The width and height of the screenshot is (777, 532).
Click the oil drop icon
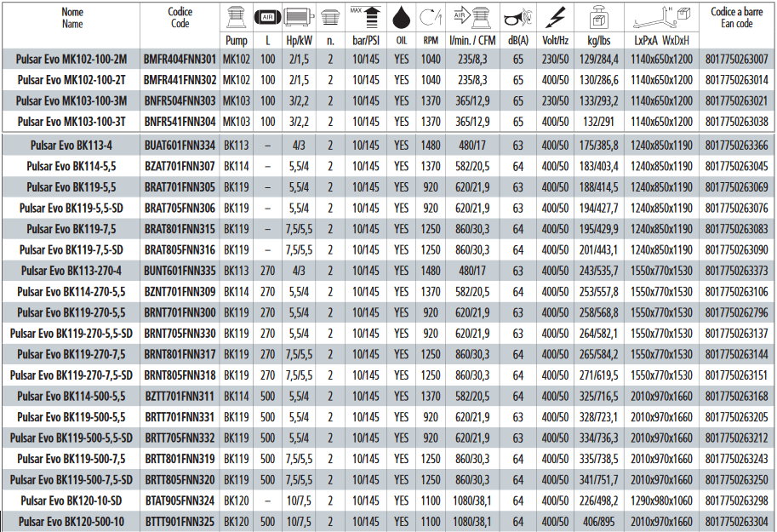pyautogui.click(x=401, y=18)
